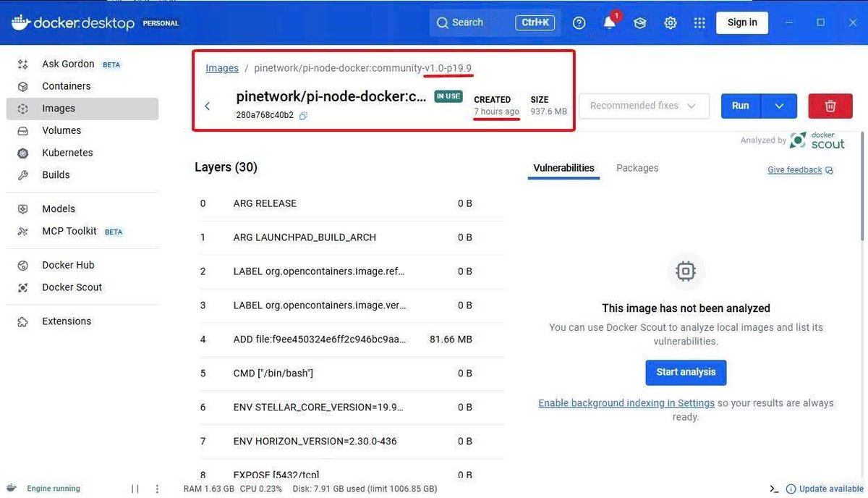Image resolution: width=868 pixels, height=498 pixels.
Task: Select layer LABEL org.opencontainers.image.ver
Action: pyautogui.click(x=349, y=305)
